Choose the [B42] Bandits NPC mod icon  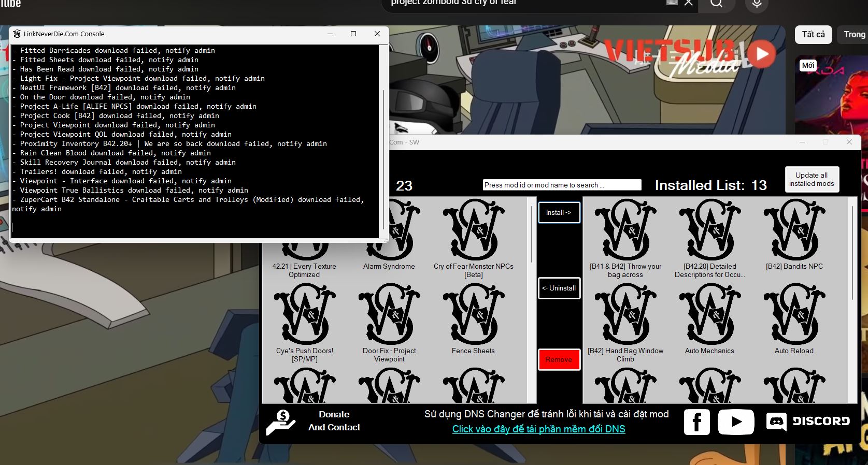pyautogui.click(x=794, y=229)
